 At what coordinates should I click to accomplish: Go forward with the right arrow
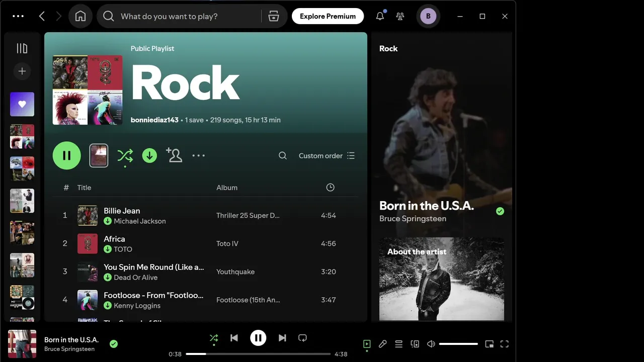coord(58,16)
